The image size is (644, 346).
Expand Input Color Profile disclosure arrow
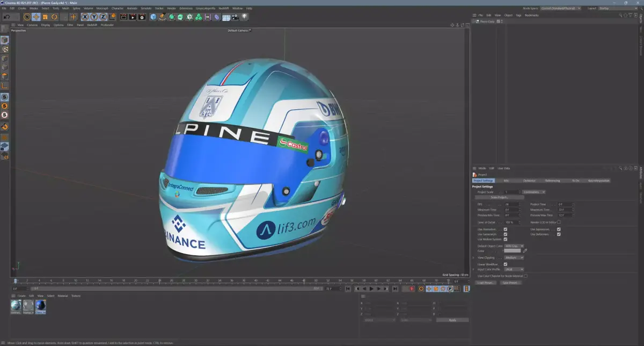[x=474, y=269]
